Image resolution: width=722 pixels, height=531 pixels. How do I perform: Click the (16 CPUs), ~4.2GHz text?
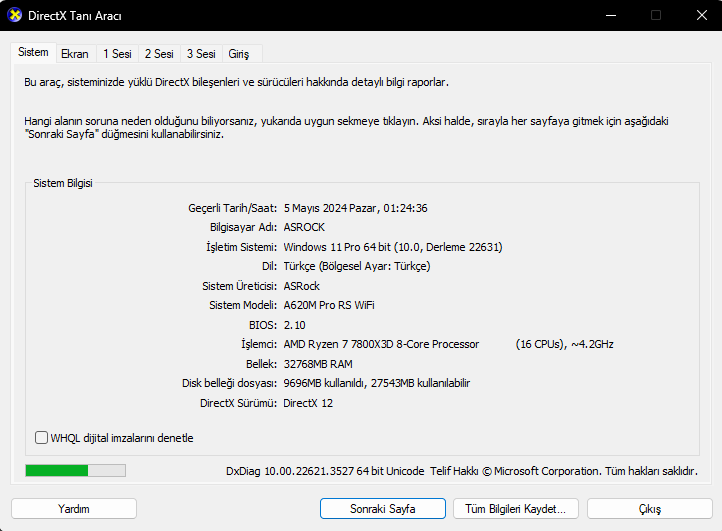pyautogui.click(x=565, y=344)
